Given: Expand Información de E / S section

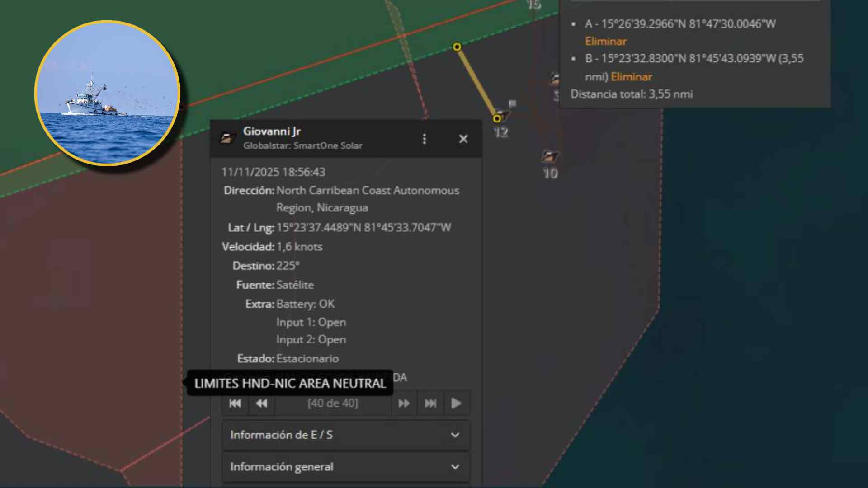Looking at the screenshot, I should 346,435.
